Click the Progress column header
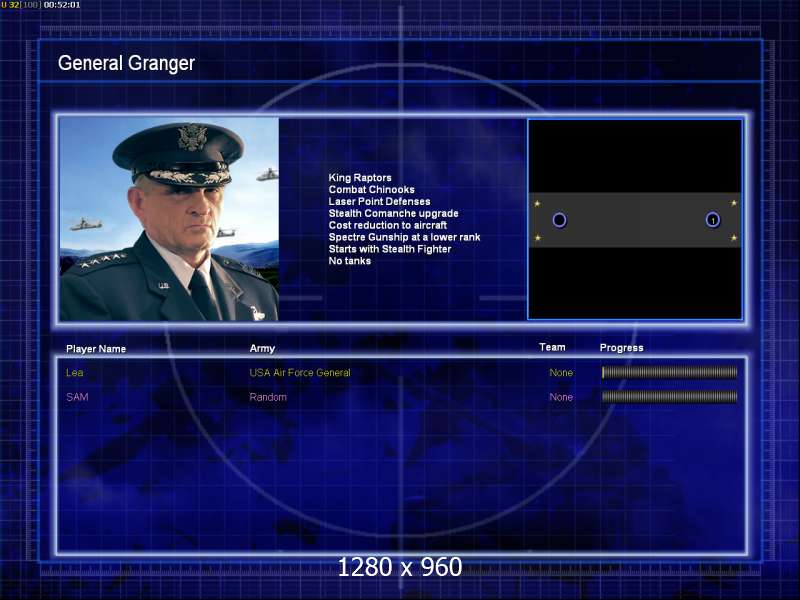 pos(621,347)
